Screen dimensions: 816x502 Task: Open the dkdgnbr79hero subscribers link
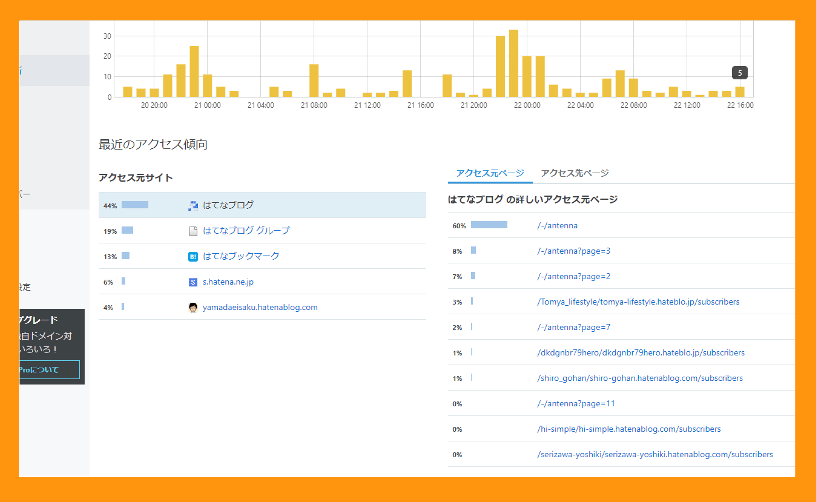point(641,353)
